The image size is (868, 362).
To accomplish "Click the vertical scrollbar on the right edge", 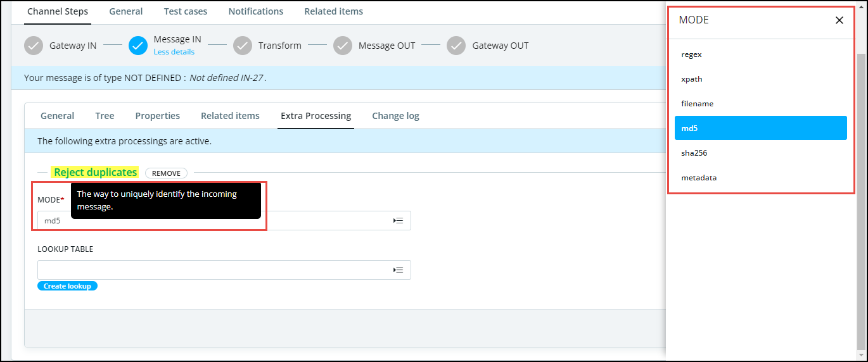I will pyautogui.click(x=860, y=201).
